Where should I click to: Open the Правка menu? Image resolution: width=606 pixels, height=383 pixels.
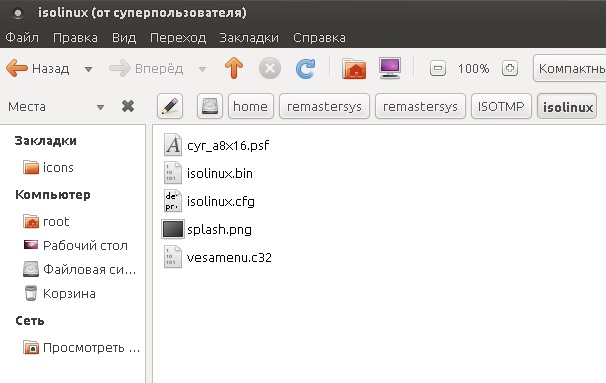click(75, 37)
